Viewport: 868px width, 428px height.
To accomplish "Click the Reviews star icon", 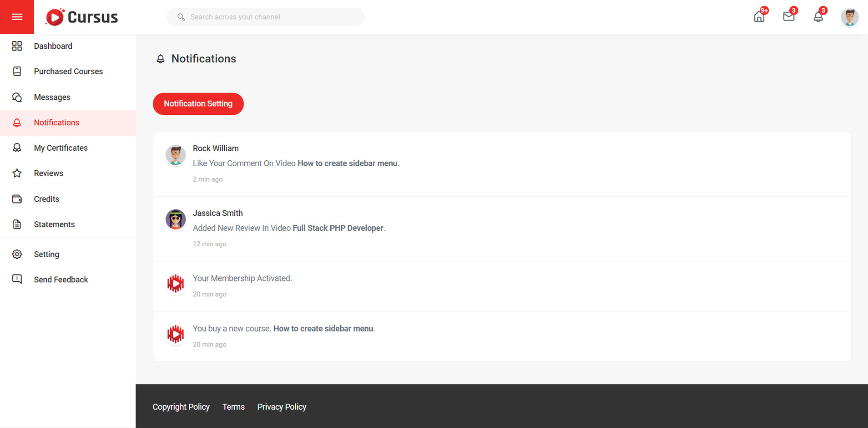I will [17, 173].
